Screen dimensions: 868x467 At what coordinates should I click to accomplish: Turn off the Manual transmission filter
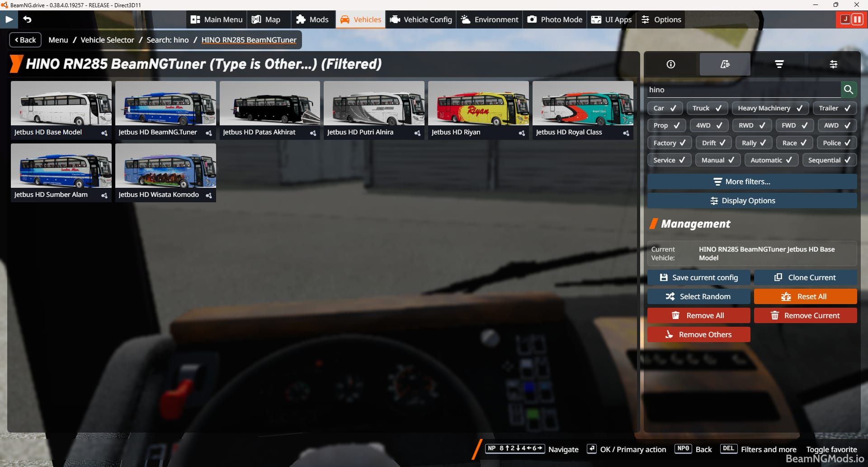coord(717,160)
